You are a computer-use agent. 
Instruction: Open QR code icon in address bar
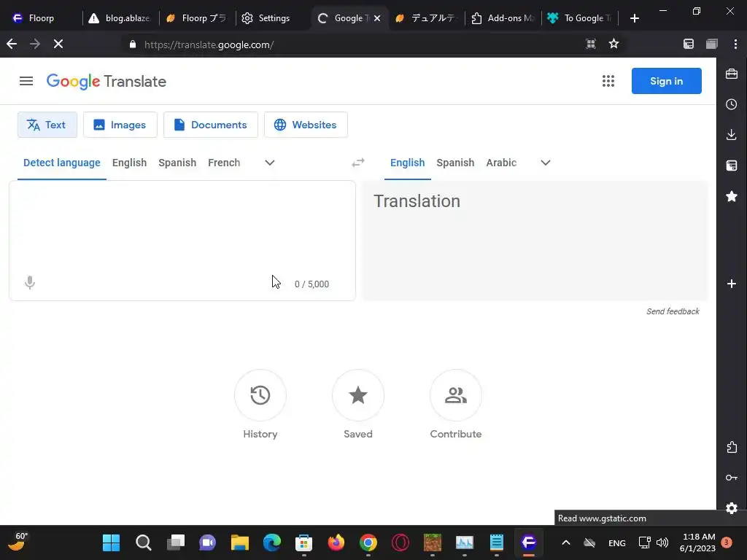[x=591, y=44]
